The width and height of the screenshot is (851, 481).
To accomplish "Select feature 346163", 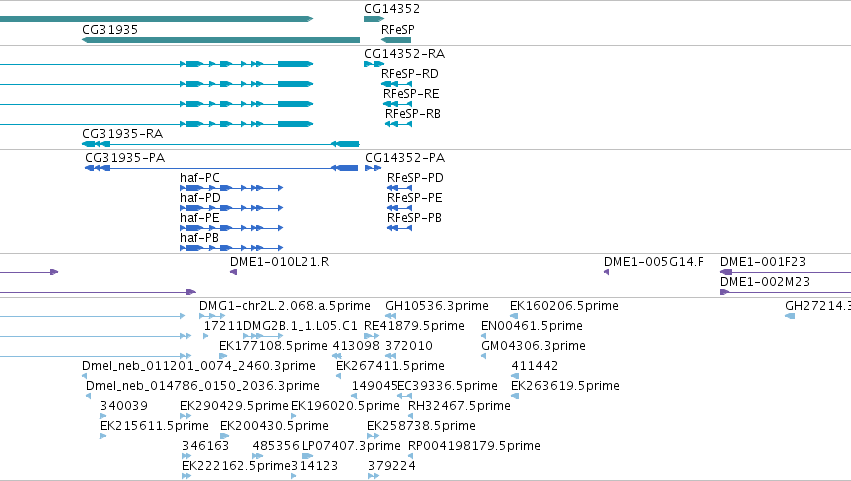I will (x=187, y=456).
